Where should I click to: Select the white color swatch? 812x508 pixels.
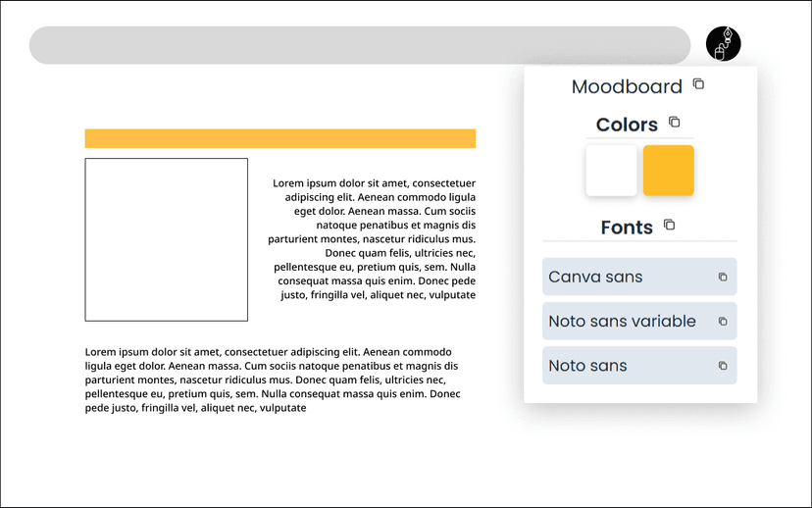(611, 171)
